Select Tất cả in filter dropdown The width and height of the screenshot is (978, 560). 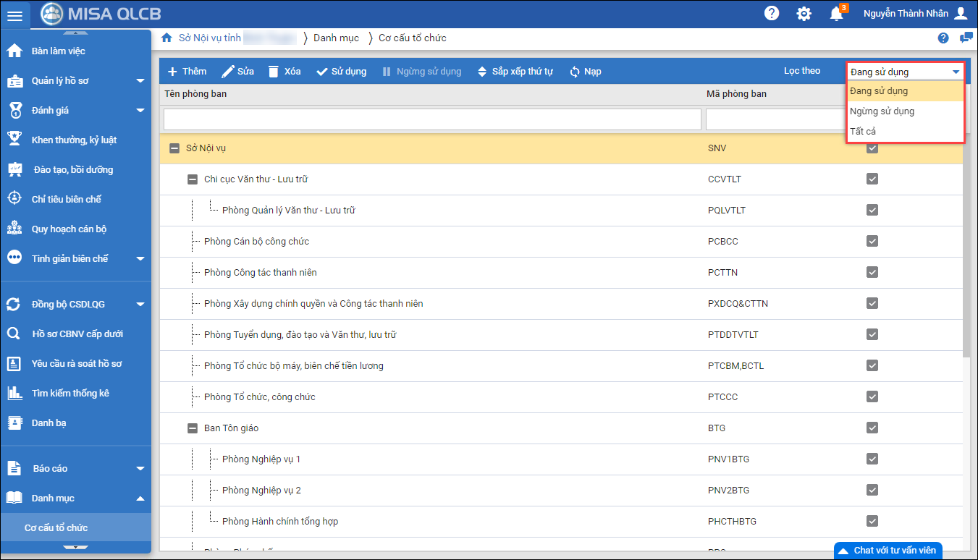(x=863, y=131)
